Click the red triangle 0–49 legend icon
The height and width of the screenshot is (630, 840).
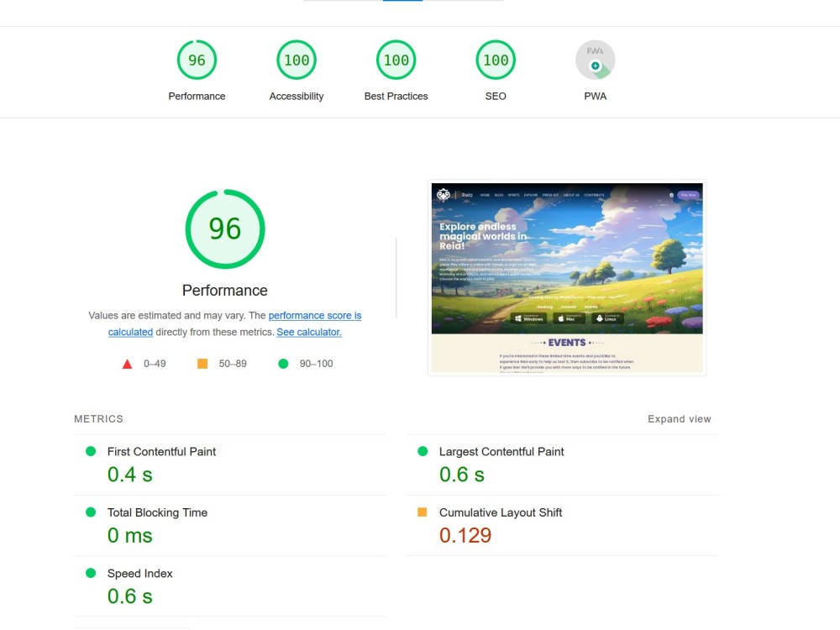coord(127,364)
